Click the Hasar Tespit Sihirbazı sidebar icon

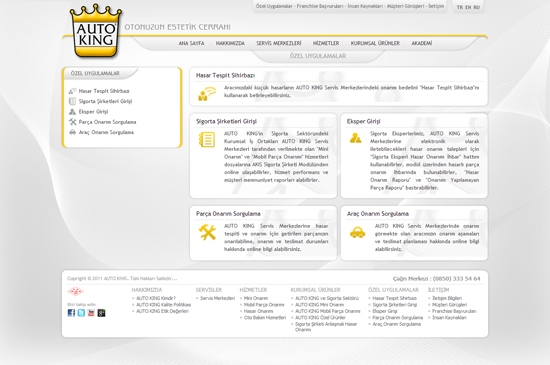pos(72,91)
